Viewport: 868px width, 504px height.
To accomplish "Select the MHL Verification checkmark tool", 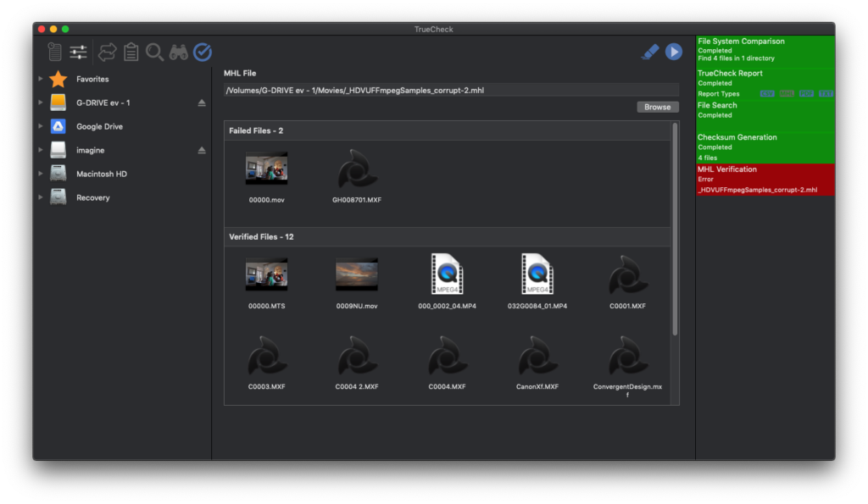I will pyautogui.click(x=203, y=52).
